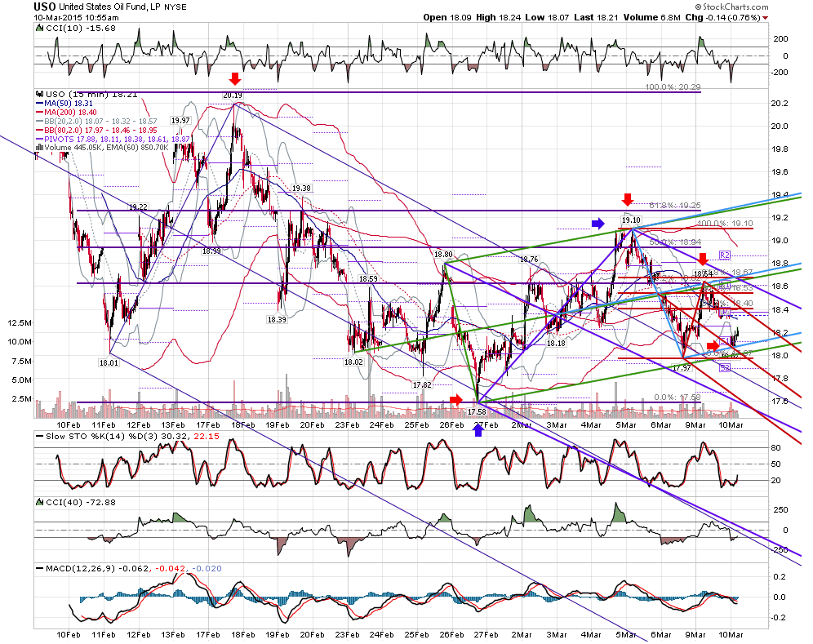The height and width of the screenshot is (644, 813).
Task: Click the 17.58 low price label
Action: [477, 411]
